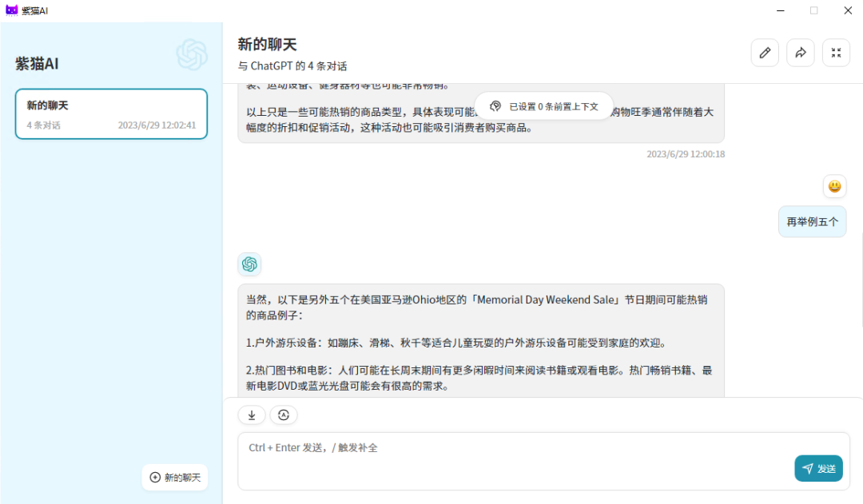This screenshot has width=863, height=504.
Task: Click the large ChatGPT watermark icon in sidebar
Action: 193,57
